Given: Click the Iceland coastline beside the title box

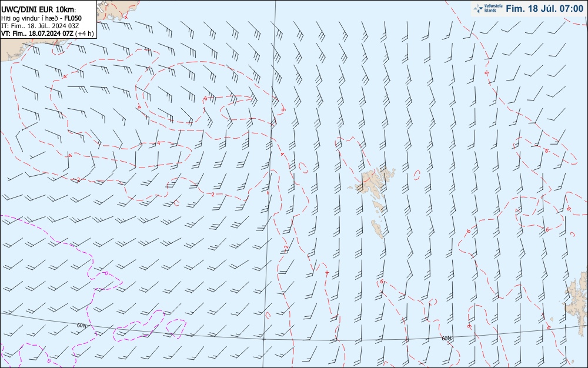Looking at the screenshot, I should click(118, 10).
